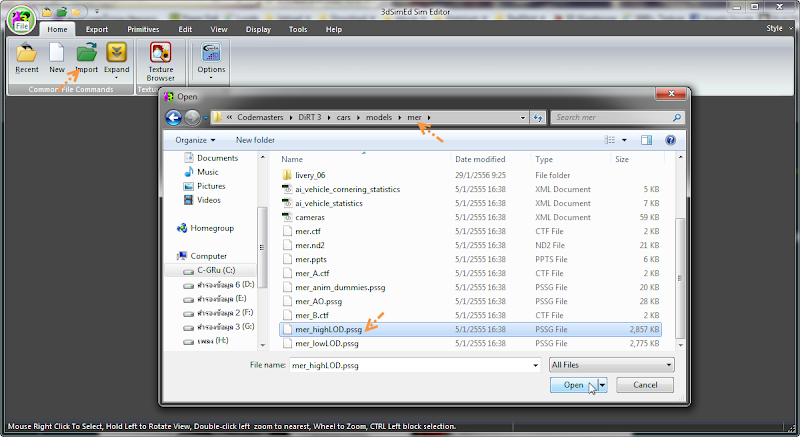Open the File application menu orb
The image size is (800, 437).
21,20
